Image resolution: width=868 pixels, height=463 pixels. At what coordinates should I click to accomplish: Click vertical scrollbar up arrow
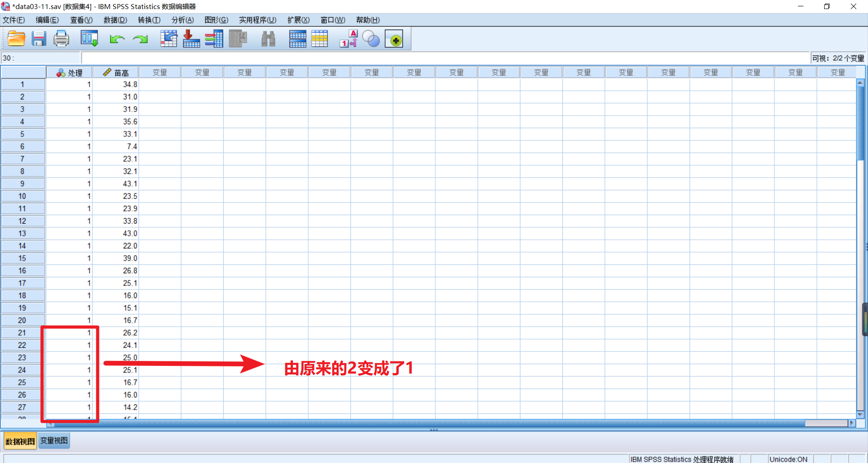[860, 83]
